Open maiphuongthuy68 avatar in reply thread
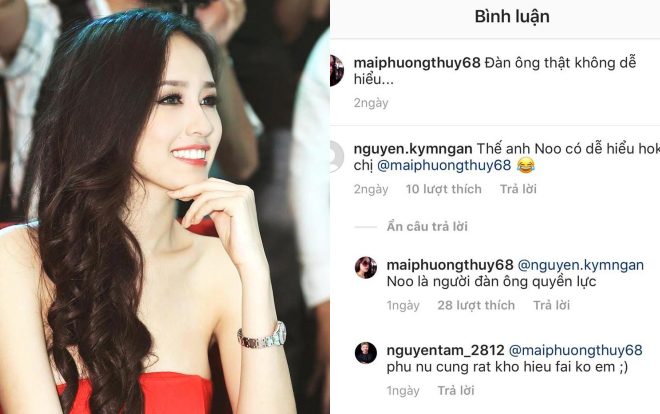Screen dimensions: 660x414 tap(365, 268)
